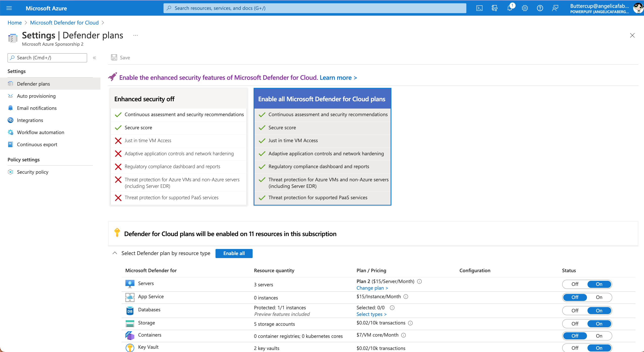Screen dimensions: 644x352
Task: Click Change plan link for Servers
Action: [x=372, y=288]
